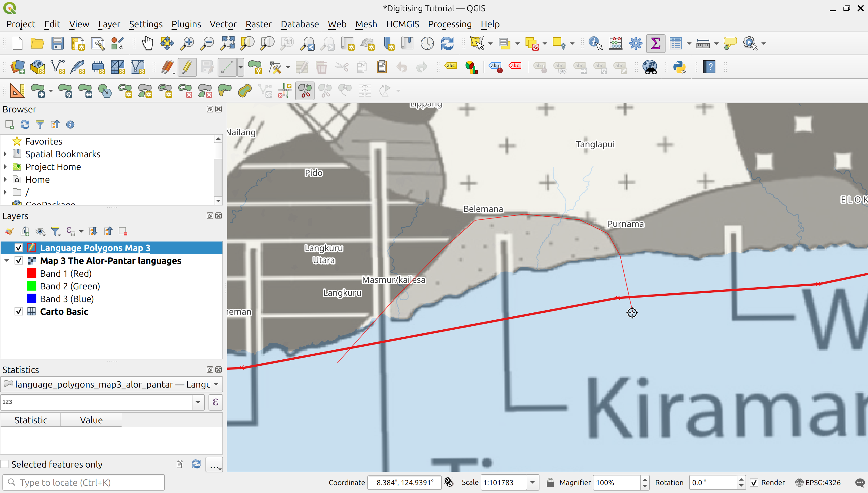Activate the Split Features scissors tool
The image size is (868, 493).
click(x=305, y=91)
